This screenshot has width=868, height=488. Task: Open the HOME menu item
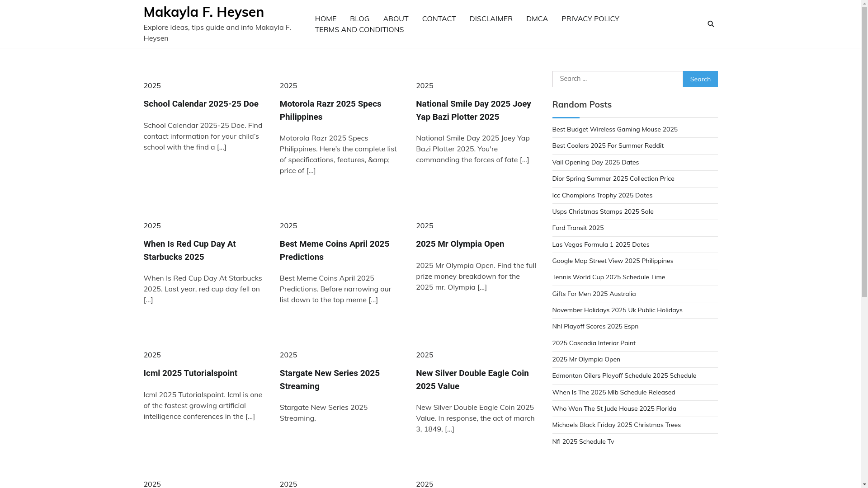tap(325, 19)
